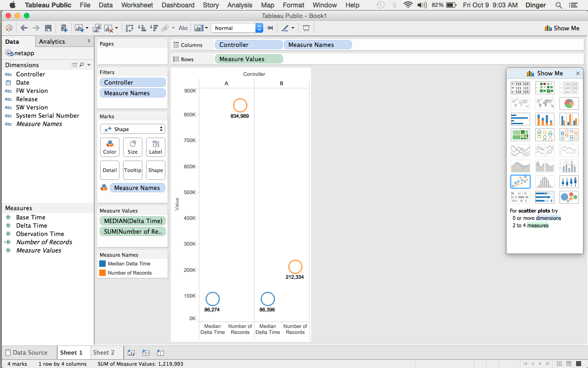This screenshot has width=588, height=368.
Task: Open the Analysis menu
Action: click(x=240, y=5)
